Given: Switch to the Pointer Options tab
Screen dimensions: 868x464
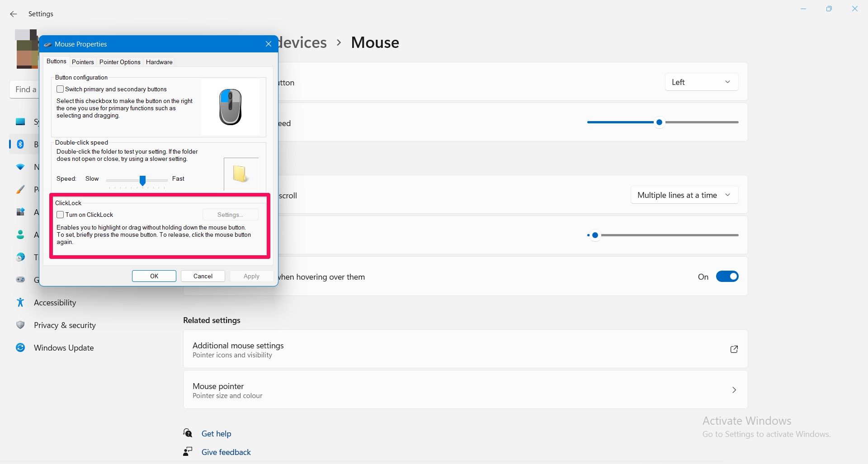Looking at the screenshot, I should [x=120, y=62].
